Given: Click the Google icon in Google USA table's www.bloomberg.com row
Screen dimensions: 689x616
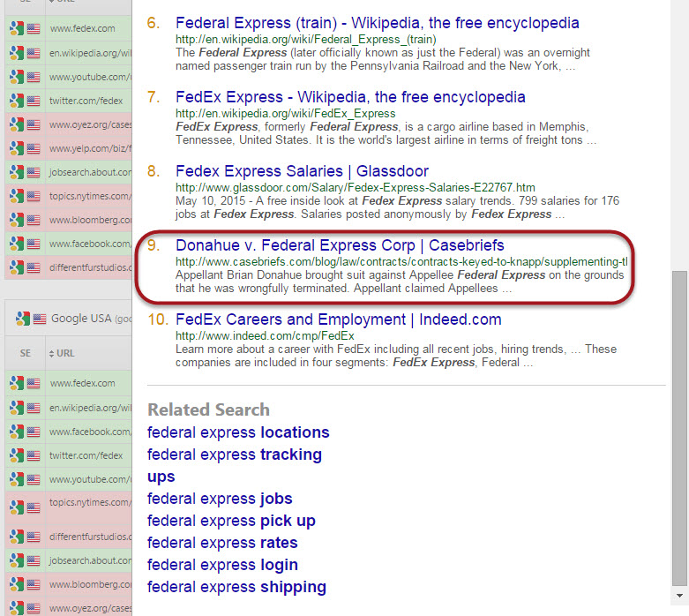Looking at the screenshot, I should coord(17,584).
